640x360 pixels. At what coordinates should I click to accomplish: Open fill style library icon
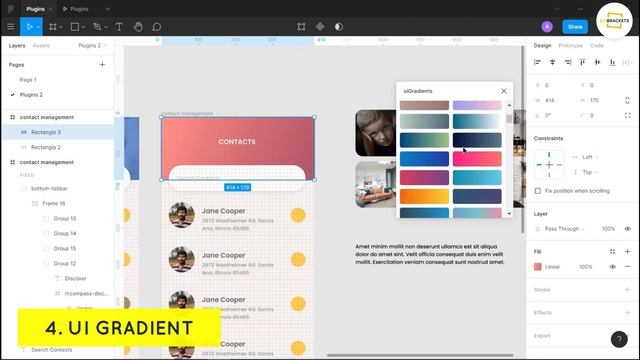612,252
